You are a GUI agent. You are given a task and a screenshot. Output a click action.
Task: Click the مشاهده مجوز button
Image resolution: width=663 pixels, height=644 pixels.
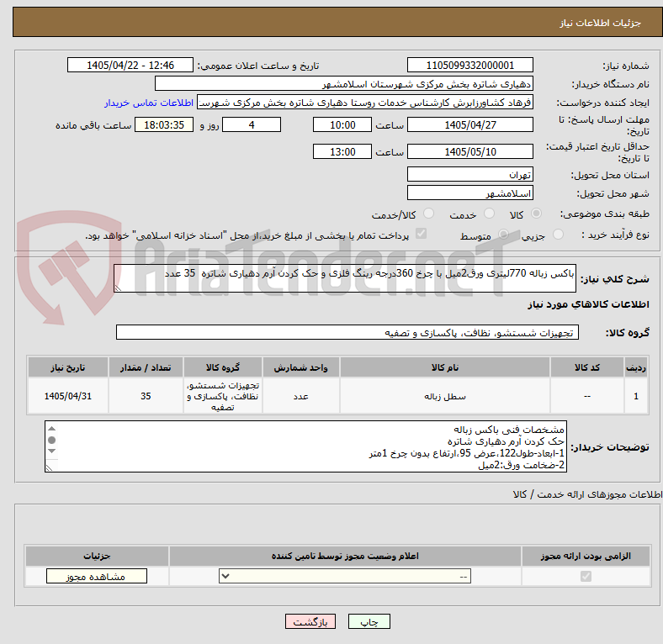(97, 577)
